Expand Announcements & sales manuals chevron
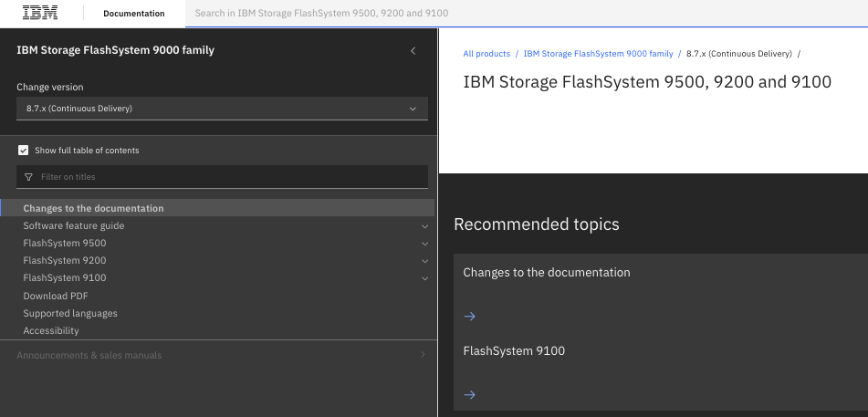Image resolution: width=868 pixels, height=417 pixels. click(423, 355)
